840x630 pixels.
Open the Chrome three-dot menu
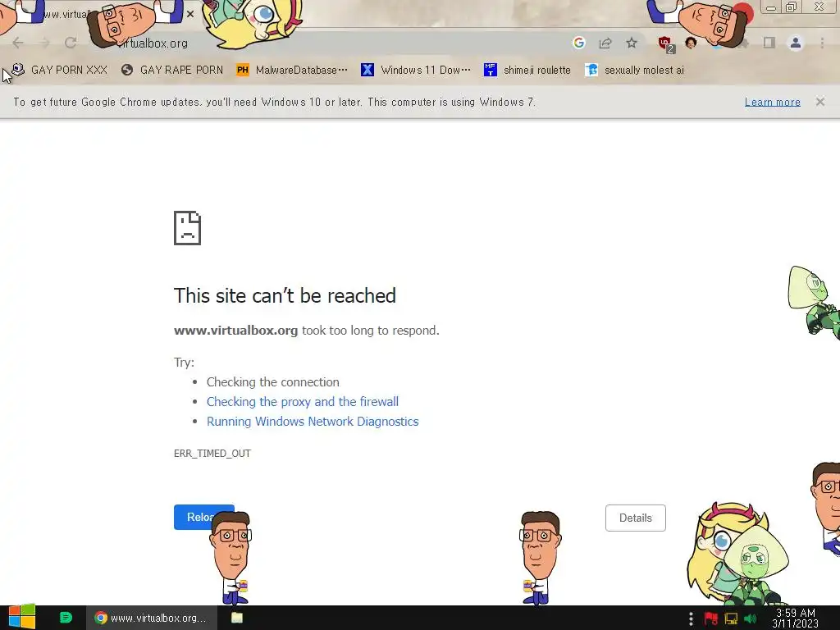pos(822,43)
